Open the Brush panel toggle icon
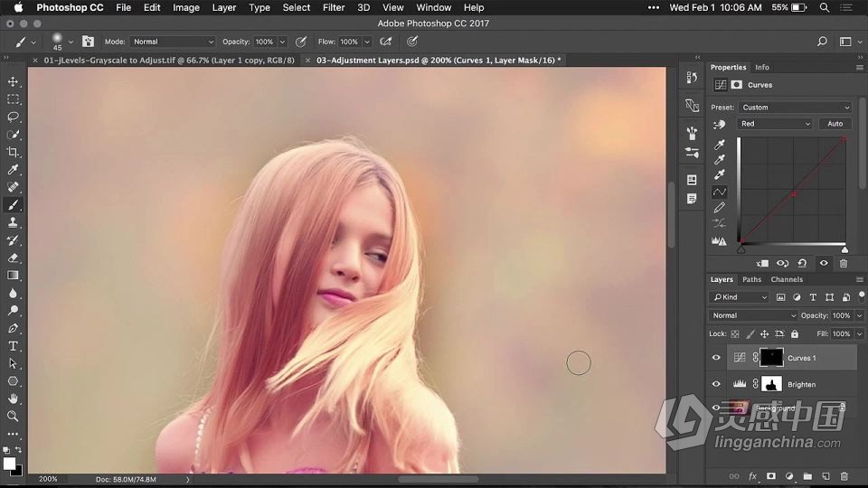Viewport: 868px width, 488px height. point(88,42)
